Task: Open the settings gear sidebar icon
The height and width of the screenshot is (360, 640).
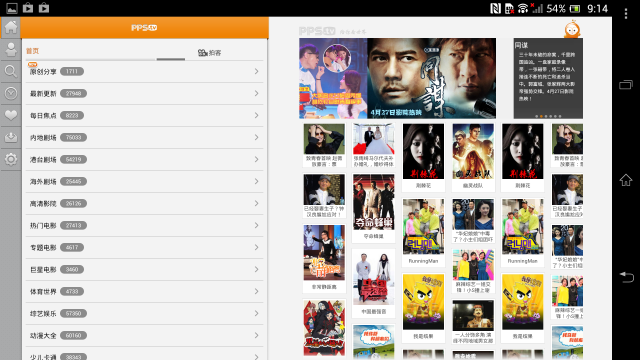Action: click(11, 159)
